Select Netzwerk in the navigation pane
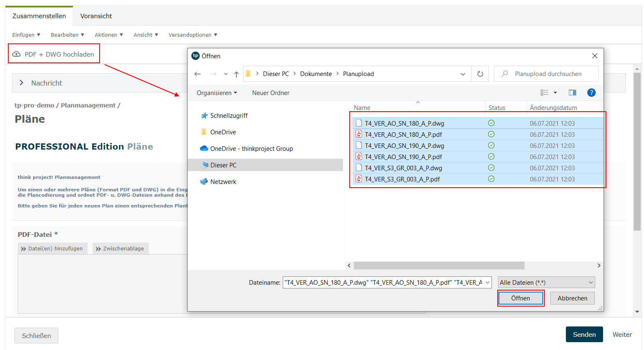This screenshot has height=350, width=644. pyautogui.click(x=223, y=181)
